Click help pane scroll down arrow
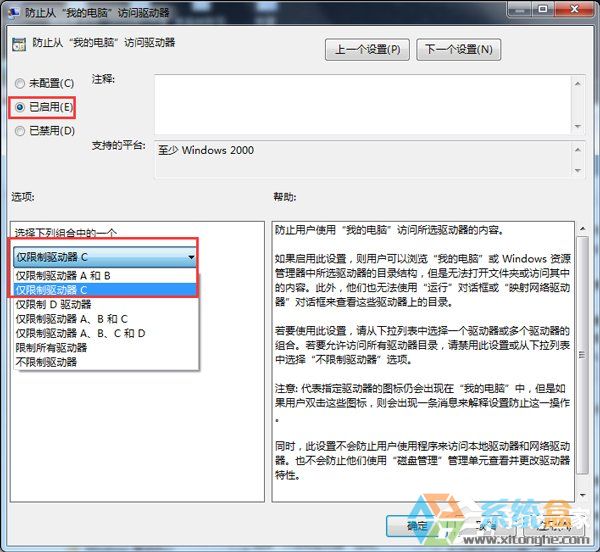 [582, 495]
